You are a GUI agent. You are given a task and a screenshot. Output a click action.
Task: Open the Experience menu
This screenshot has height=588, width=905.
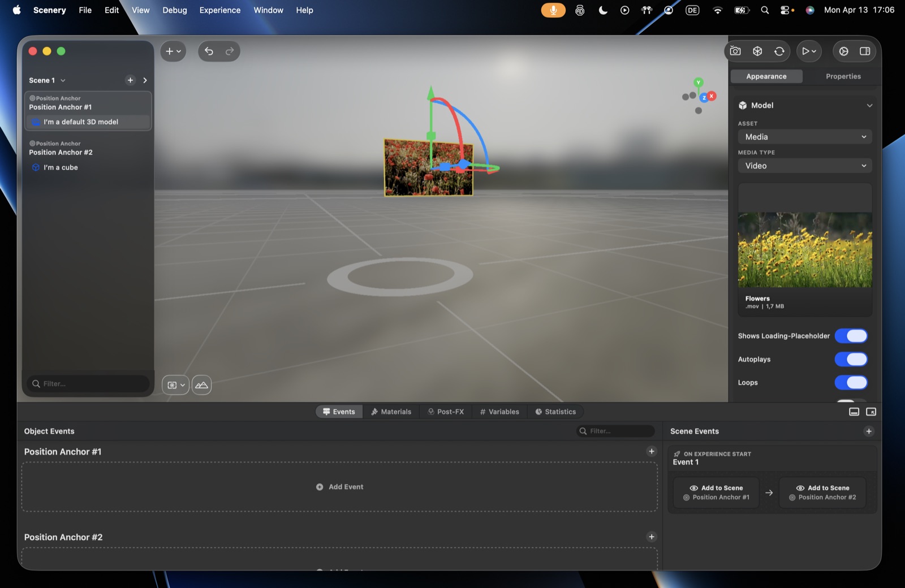click(220, 10)
